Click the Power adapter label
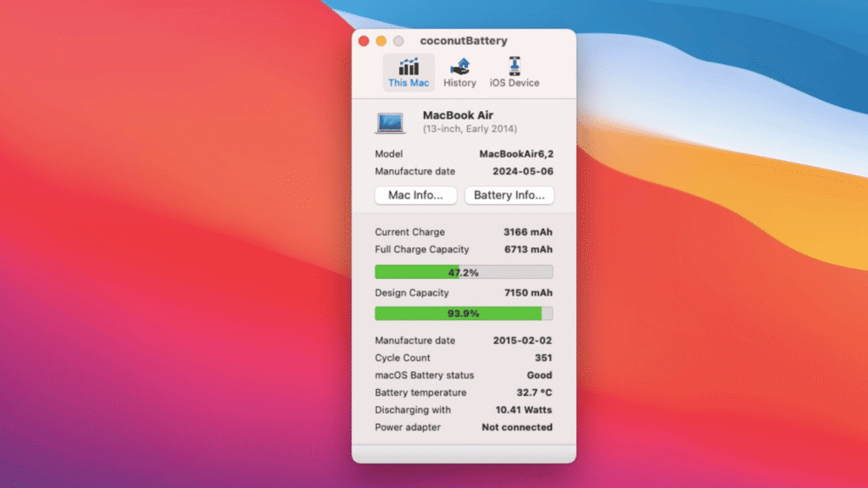The height and width of the screenshot is (488, 868). coord(408,427)
